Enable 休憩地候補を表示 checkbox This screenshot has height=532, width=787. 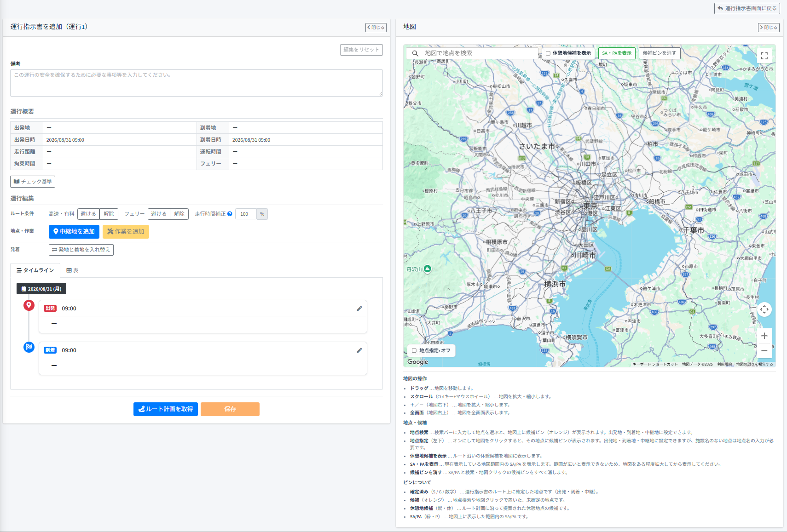click(x=548, y=53)
